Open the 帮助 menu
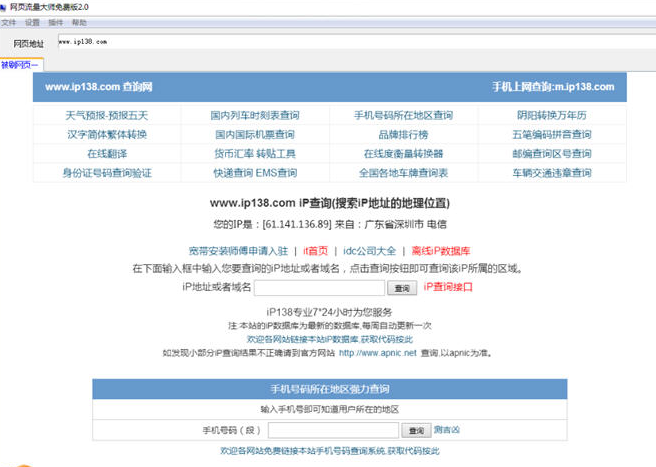The image size is (656, 467). click(79, 22)
